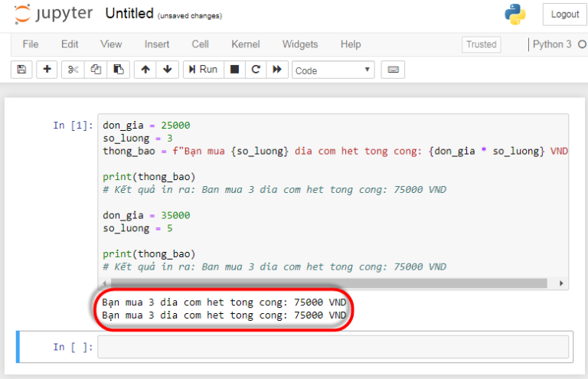
Task: Click the save and checkpoint icon
Action: click(21, 70)
